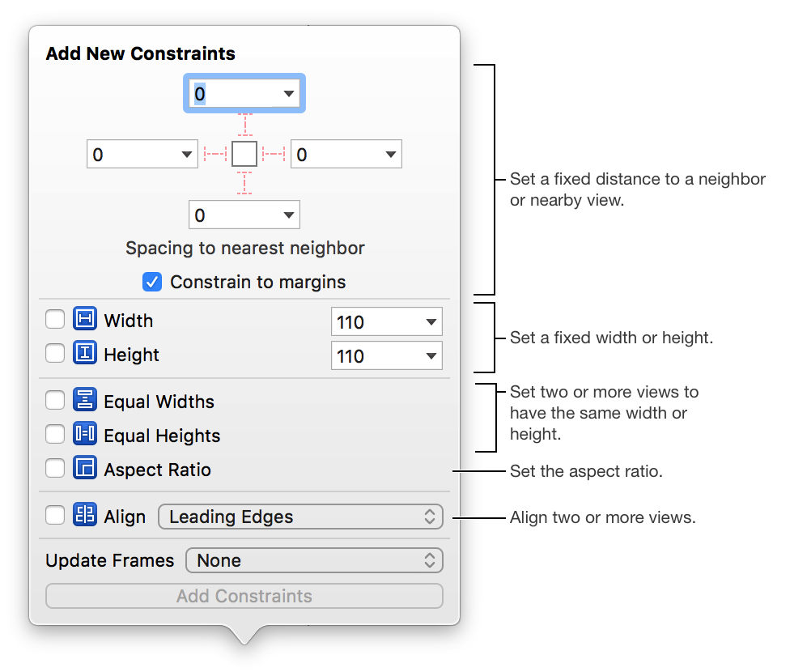Screen dimensions: 790x672
Task: Click the Add Constraints button
Action: click(244, 596)
